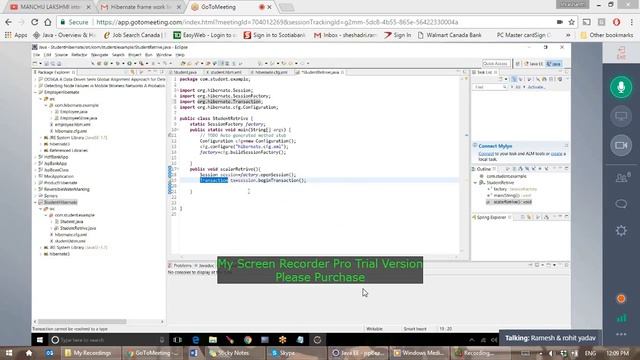Open Sticky Notes taskbar item

pyautogui.click(x=235, y=353)
